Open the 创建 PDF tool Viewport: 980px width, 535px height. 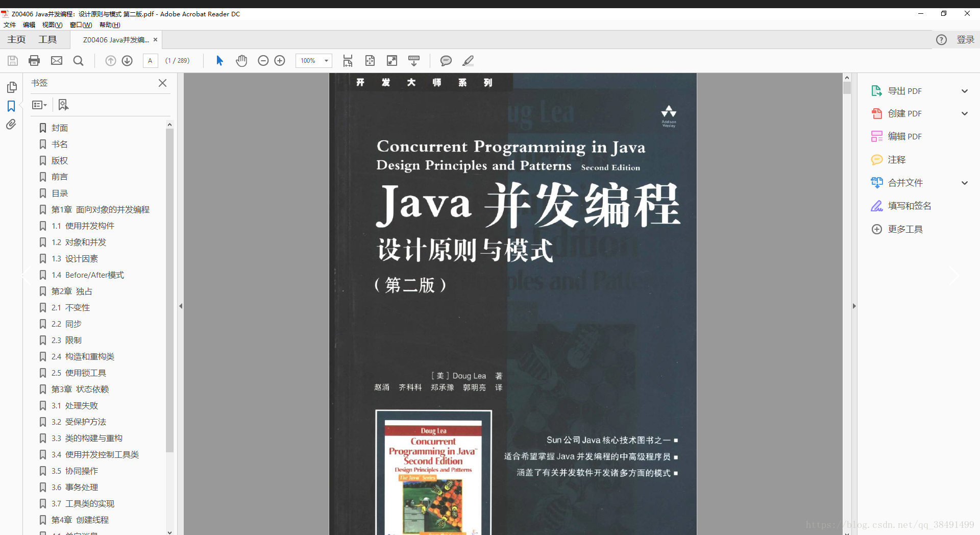coord(896,113)
